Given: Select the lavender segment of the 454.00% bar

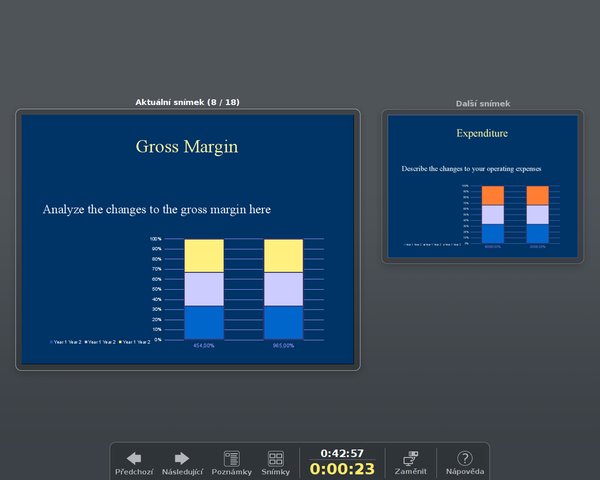Looking at the screenshot, I should coord(204,289).
